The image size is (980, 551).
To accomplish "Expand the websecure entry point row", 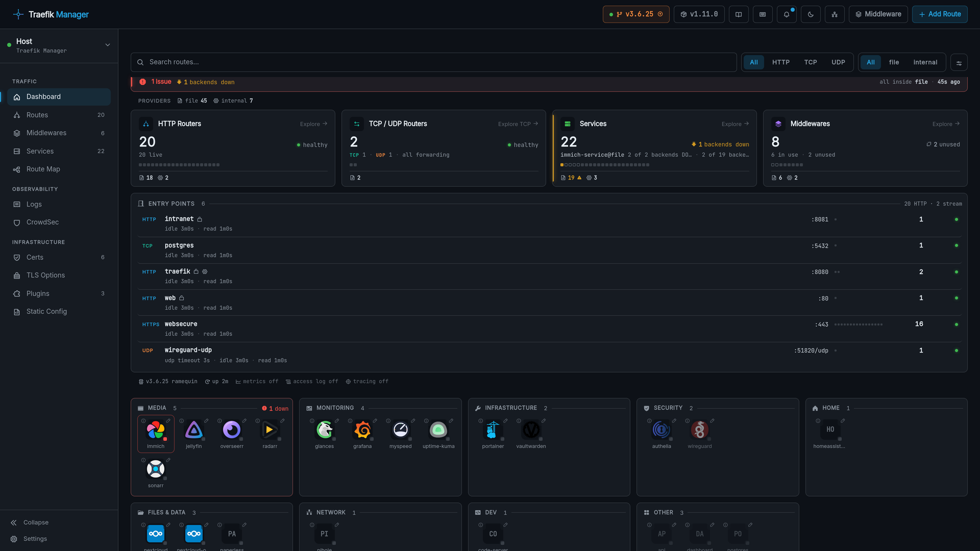I will coord(549,329).
